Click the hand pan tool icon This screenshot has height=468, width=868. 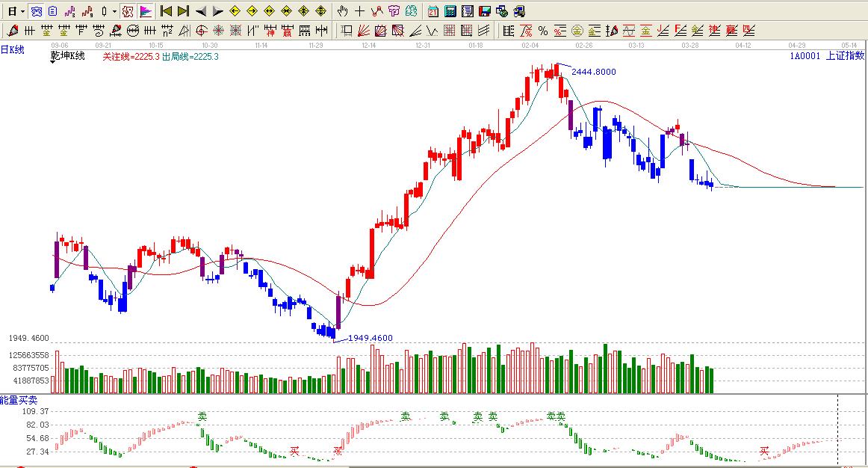point(342,11)
